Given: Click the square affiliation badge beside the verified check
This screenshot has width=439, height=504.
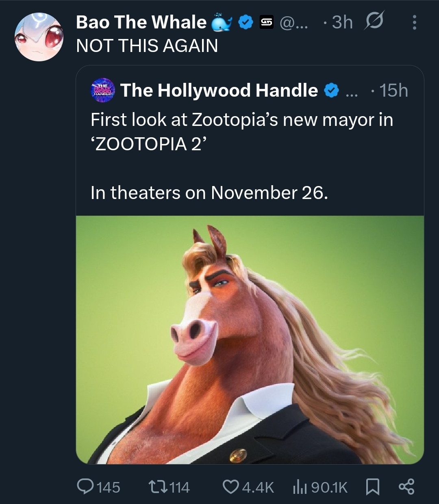Looking at the screenshot, I should point(267,23).
